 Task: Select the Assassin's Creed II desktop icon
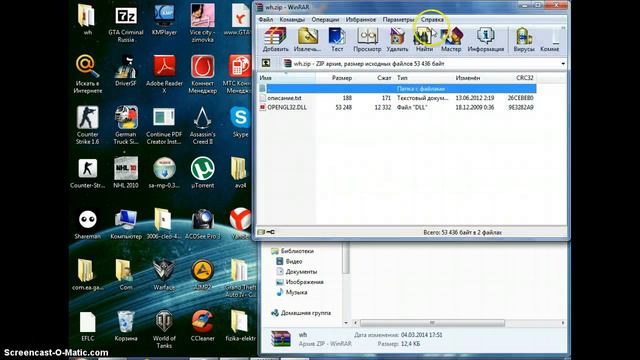[x=202, y=126]
